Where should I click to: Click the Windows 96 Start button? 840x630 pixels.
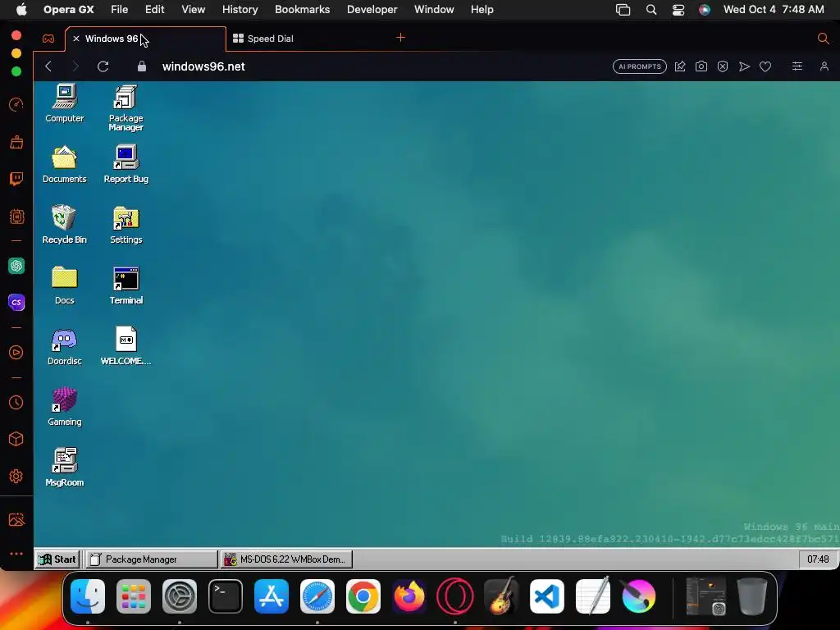point(57,559)
